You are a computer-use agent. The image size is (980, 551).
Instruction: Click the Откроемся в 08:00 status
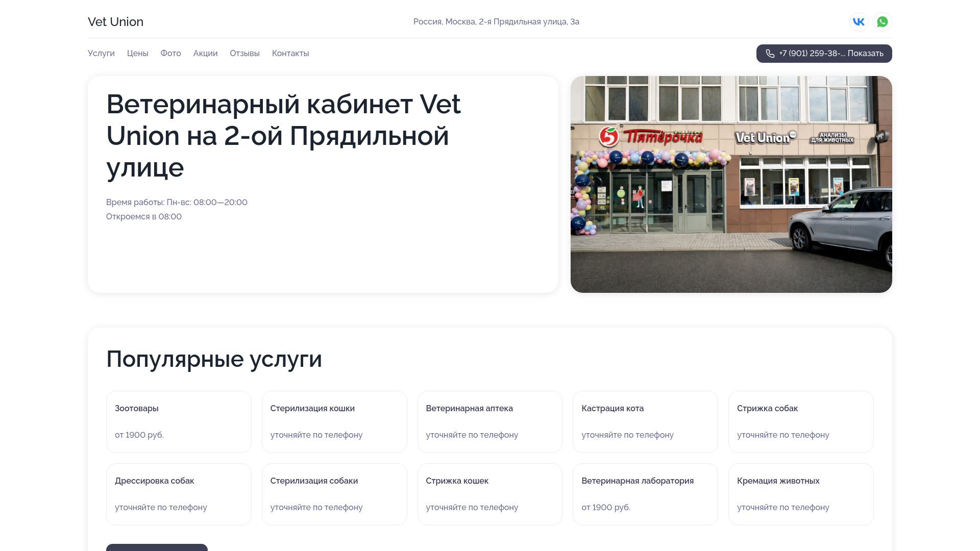pos(144,217)
